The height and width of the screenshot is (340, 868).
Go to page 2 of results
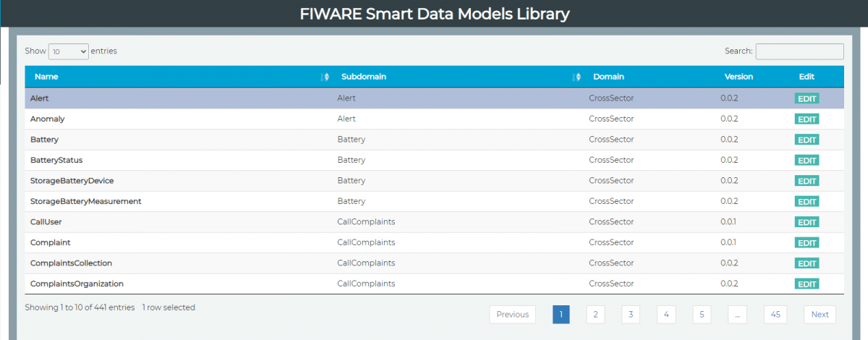tap(595, 315)
